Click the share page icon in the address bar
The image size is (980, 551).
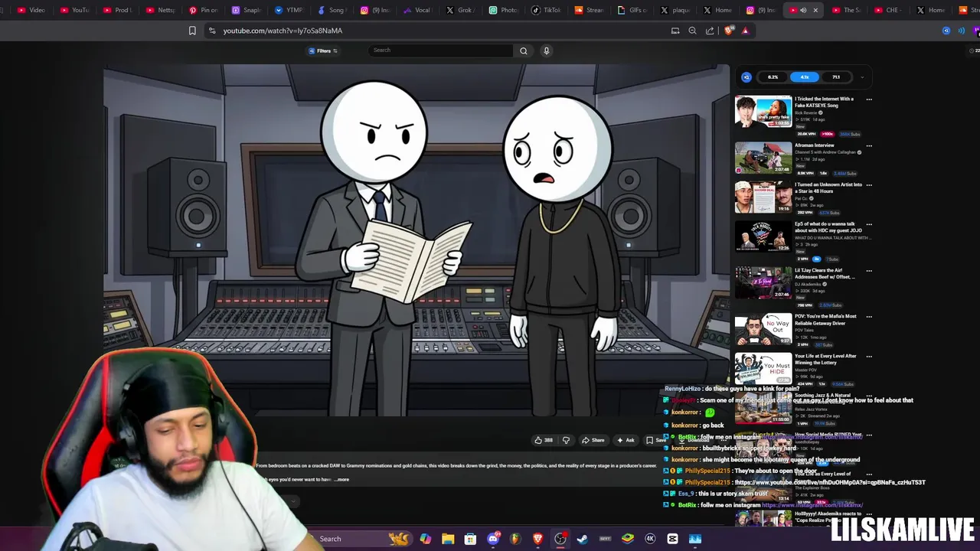pyautogui.click(x=710, y=31)
